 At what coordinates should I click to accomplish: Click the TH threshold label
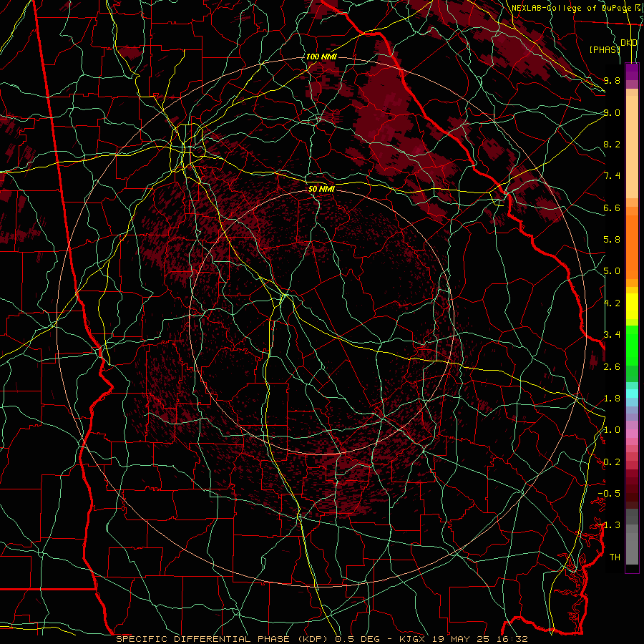click(x=615, y=557)
